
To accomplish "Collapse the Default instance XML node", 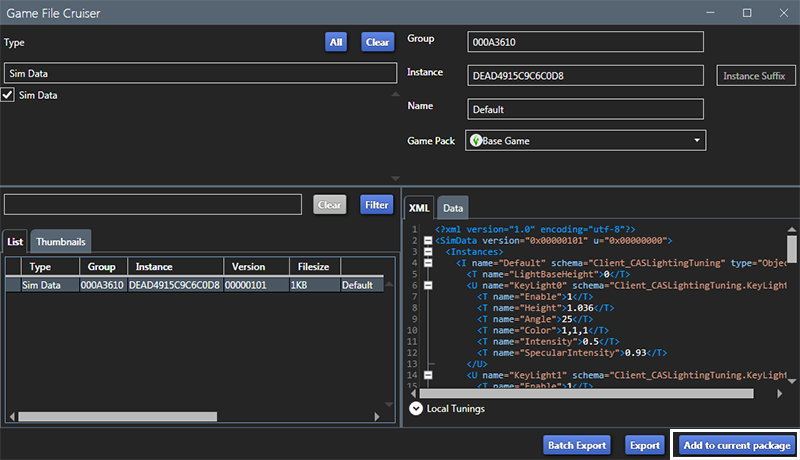I will (428, 263).
